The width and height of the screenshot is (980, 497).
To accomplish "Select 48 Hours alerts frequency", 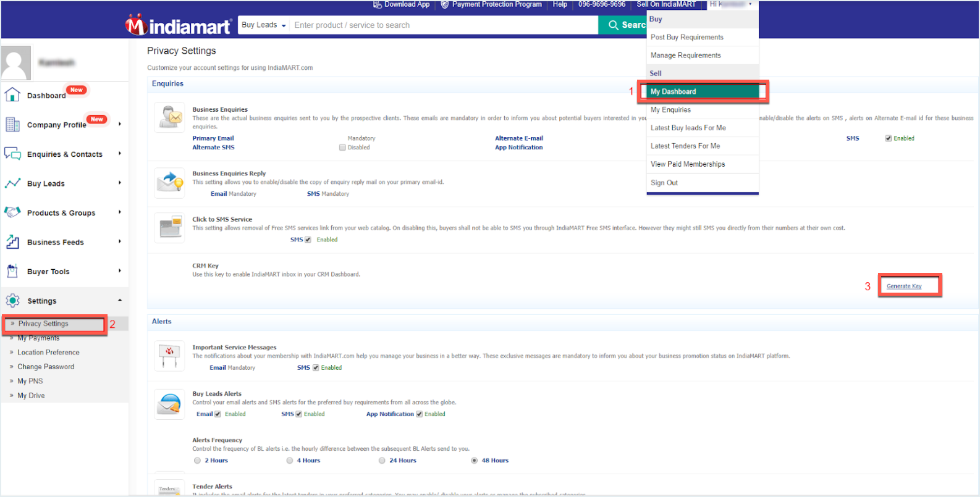I will [475, 461].
